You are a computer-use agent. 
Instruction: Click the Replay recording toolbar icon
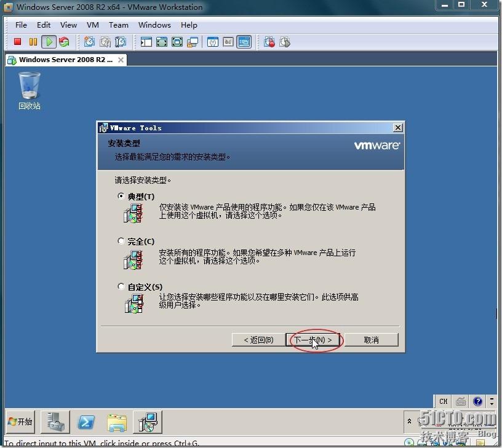click(x=285, y=42)
